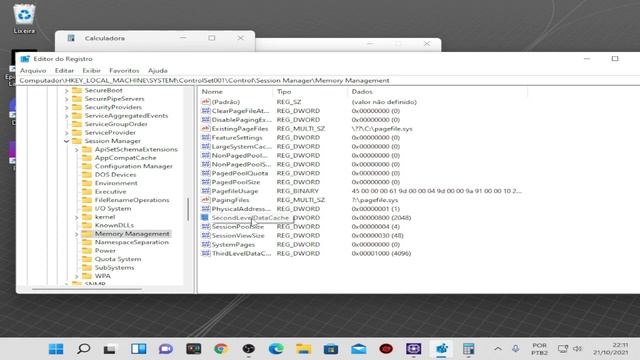Click the 0x00001000 (4096) data cell
This screenshot has height=360, width=640.
click(381, 253)
